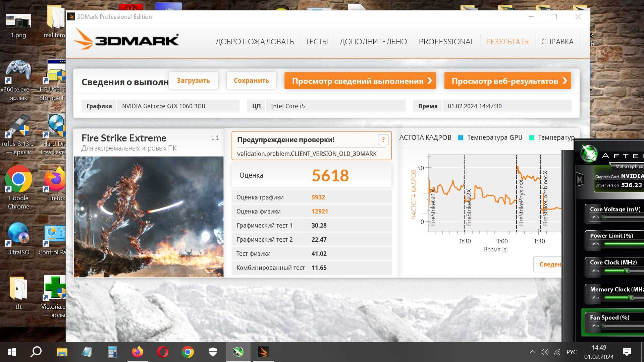The image size is (644, 362).
Task: Switch to Firefox in the taskbar
Action: 137,352
